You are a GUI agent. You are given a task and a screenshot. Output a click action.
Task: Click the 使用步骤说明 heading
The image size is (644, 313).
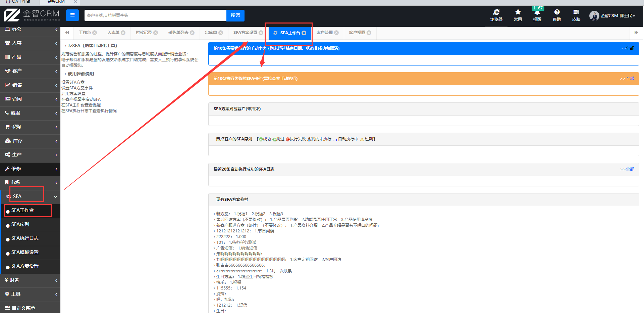[81, 74]
